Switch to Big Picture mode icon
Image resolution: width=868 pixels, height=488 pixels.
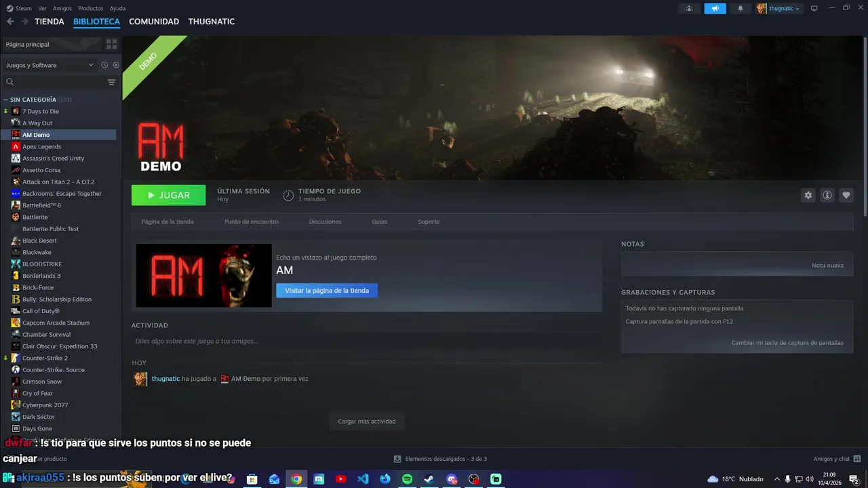pyautogui.click(x=814, y=8)
